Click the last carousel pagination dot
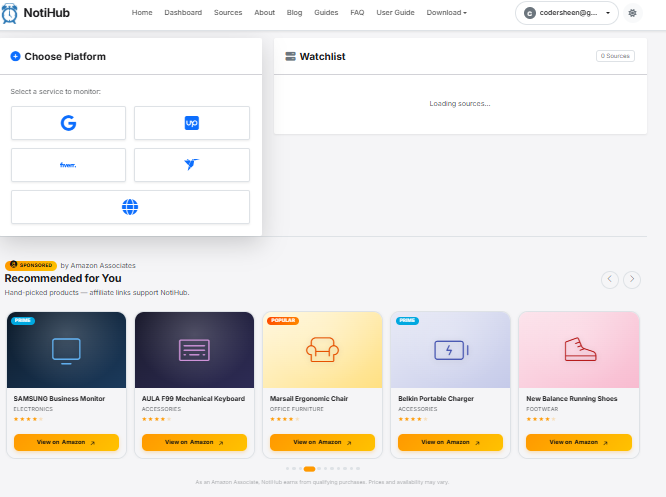The width and height of the screenshot is (666, 497). [358, 469]
